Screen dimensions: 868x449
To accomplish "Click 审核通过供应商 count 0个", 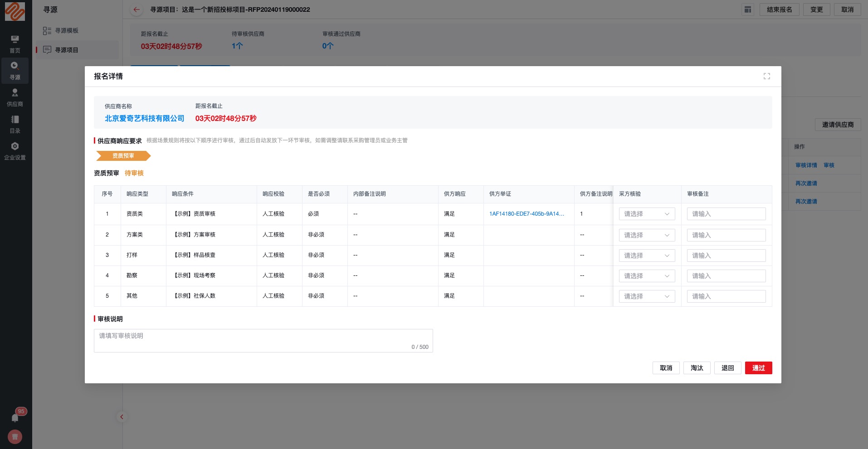I will click(x=328, y=46).
